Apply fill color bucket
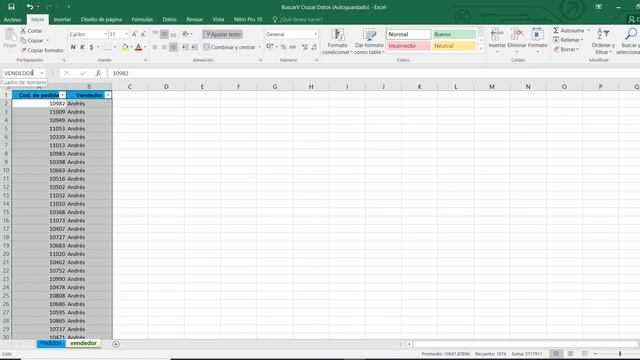Screen dimensions: 640x360 [125, 47]
